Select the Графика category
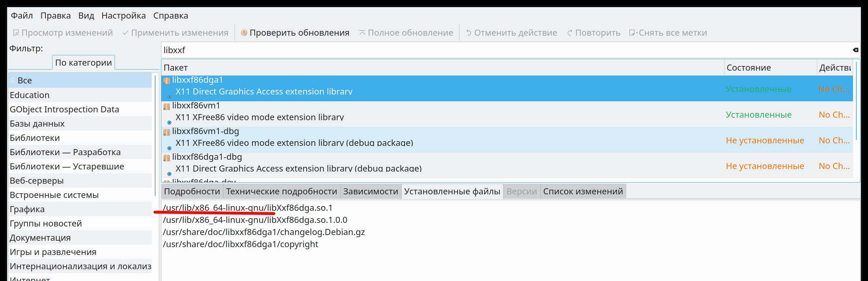The height and width of the screenshot is (281, 868). tap(27, 209)
